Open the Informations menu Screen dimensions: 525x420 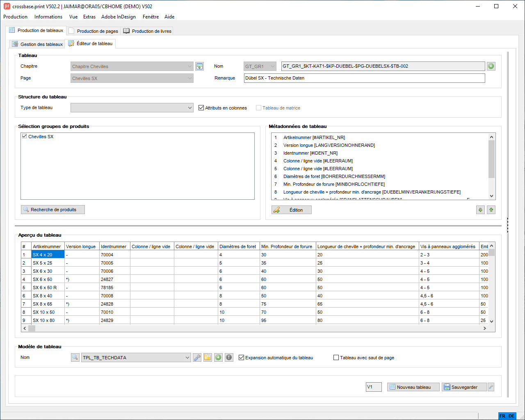coord(48,17)
